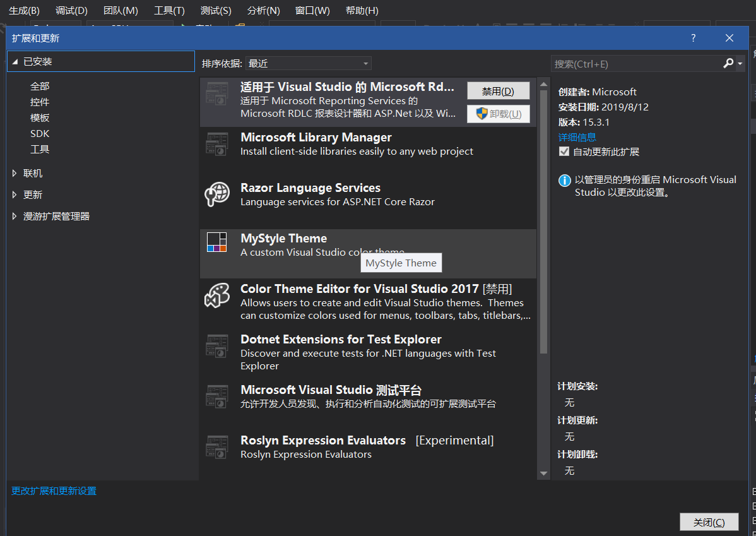Image resolution: width=756 pixels, height=536 pixels.
Task: Open the search options dropdown arrow
Action: (740, 64)
